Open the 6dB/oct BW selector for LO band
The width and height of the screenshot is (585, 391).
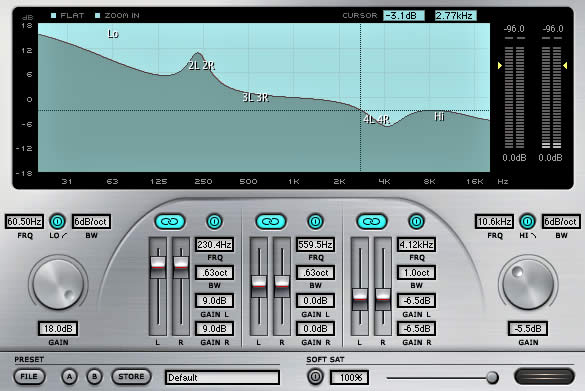91,222
